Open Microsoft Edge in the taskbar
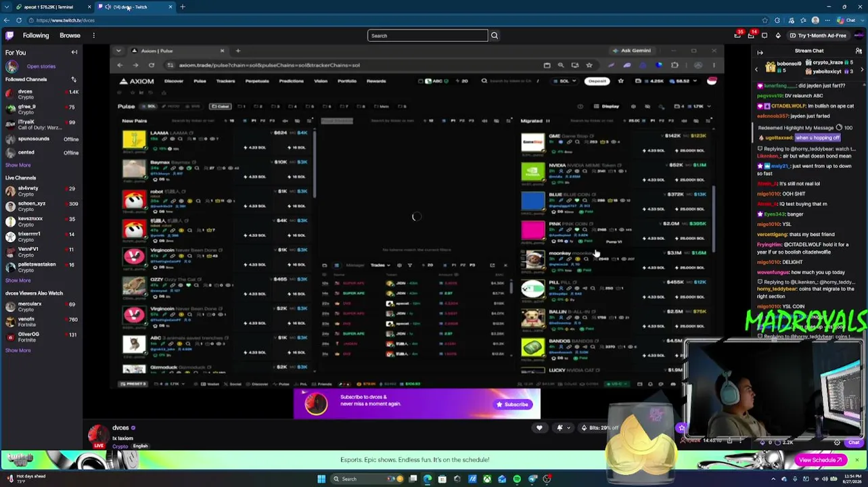 click(x=428, y=479)
